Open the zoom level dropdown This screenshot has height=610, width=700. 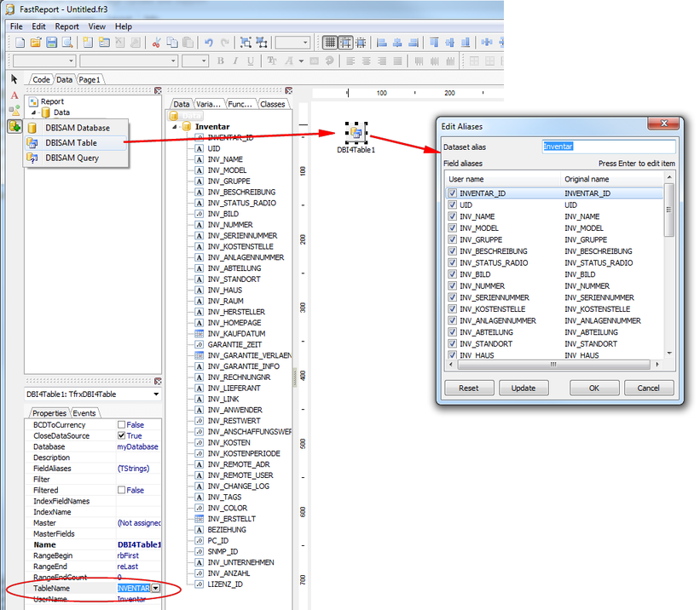point(305,43)
